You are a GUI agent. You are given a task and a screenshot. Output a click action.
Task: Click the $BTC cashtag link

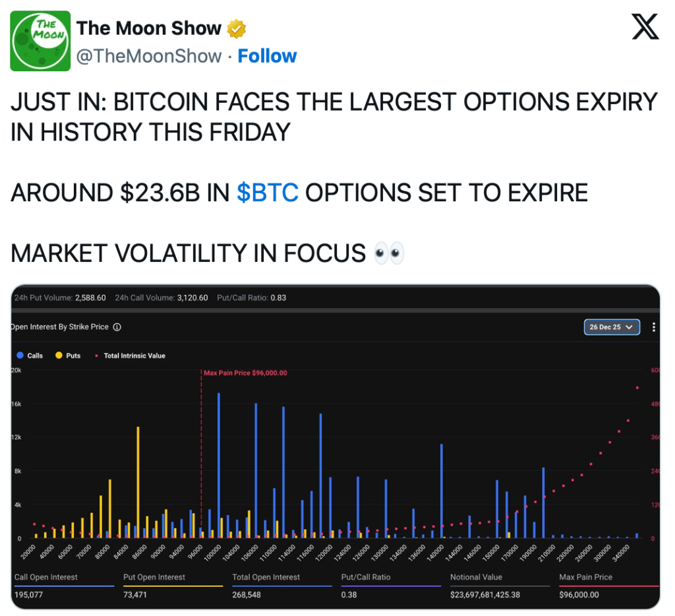tap(268, 193)
